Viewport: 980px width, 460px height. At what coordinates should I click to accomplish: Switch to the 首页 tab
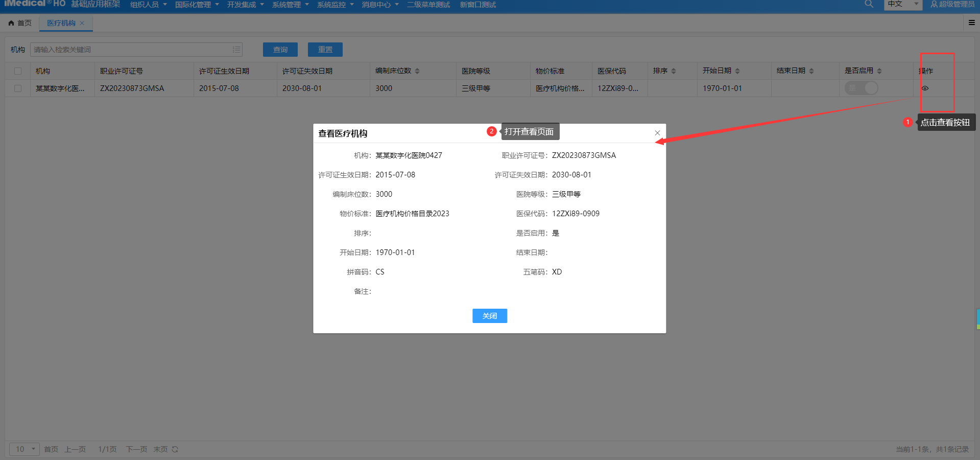coord(20,23)
